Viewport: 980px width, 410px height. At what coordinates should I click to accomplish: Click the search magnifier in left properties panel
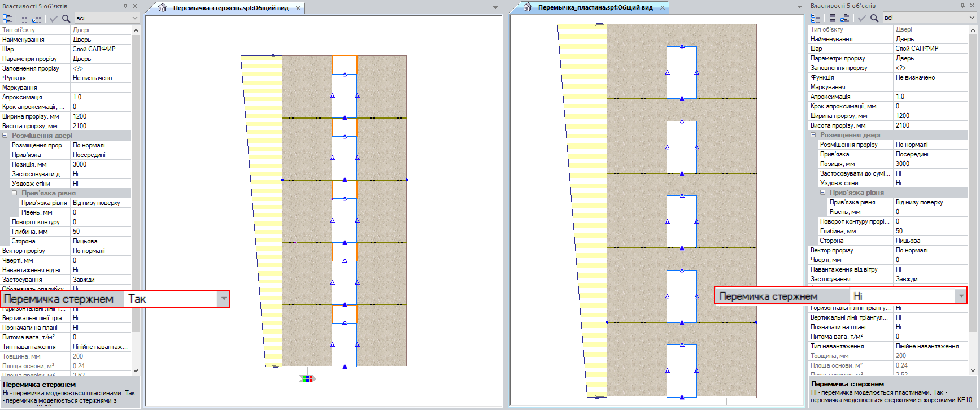(x=66, y=19)
